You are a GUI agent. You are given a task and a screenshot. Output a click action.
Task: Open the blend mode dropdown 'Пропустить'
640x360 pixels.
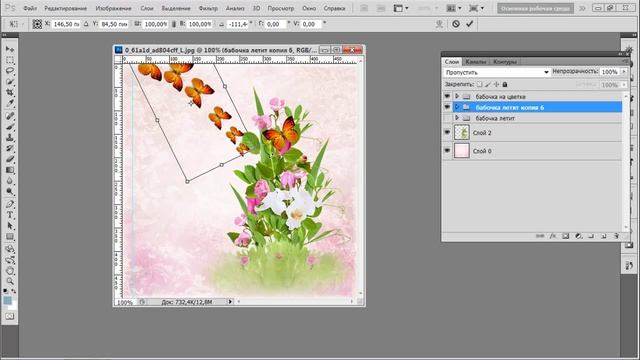tap(497, 72)
